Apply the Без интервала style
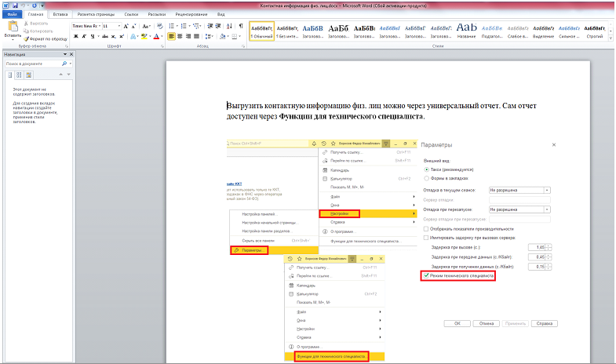Screen dimensions: 616x364 [287, 31]
